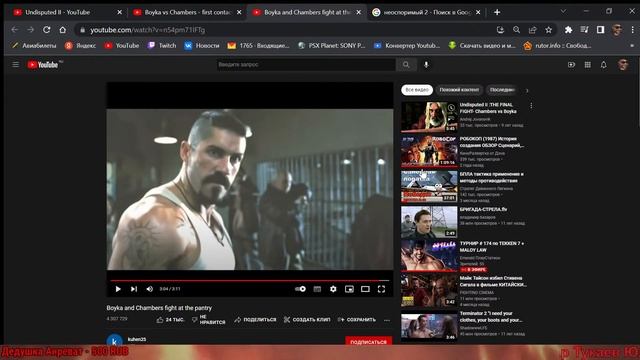640x360 pixels.
Task: Select the Последние chip
Action: point(502,90)
